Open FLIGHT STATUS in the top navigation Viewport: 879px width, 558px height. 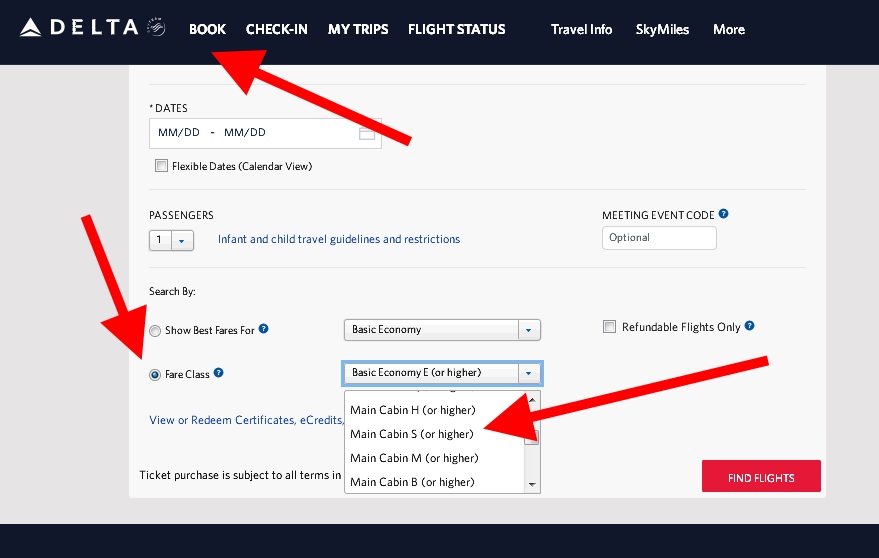click(x=456, y=29)
